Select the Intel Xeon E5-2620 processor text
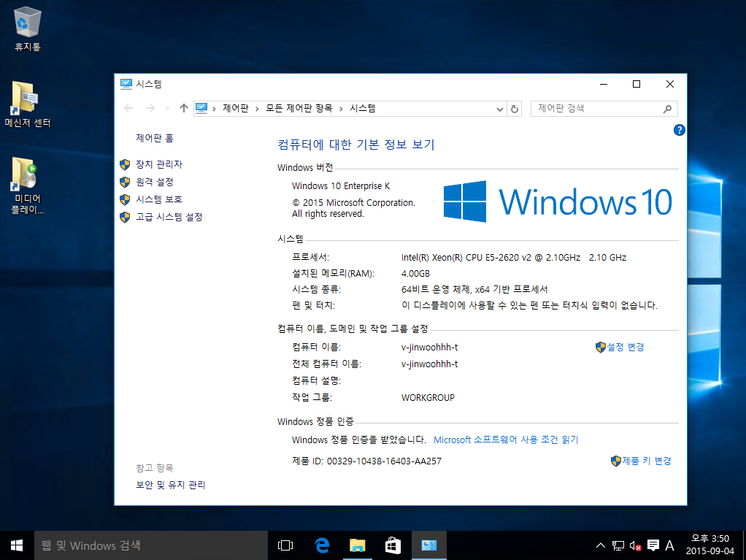The width and height of the screenshot is (746, 560). point(514,258)
